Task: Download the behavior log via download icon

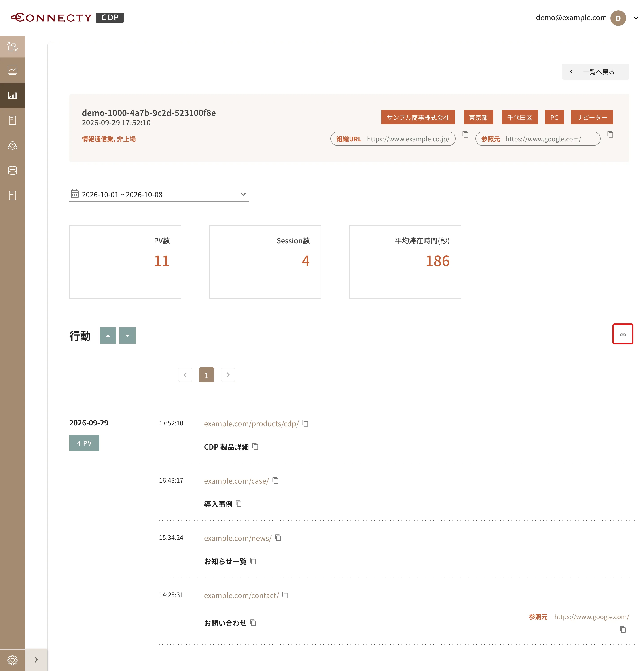Action: [x=623, y=334]
